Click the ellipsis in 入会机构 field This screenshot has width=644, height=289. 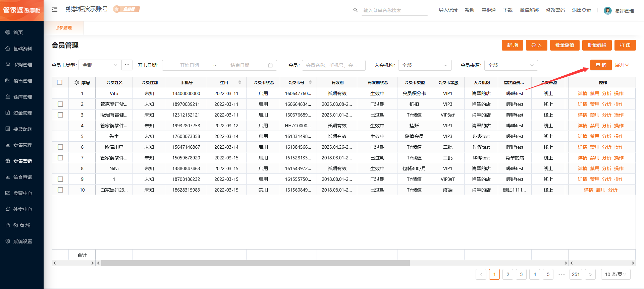[445, 65]
